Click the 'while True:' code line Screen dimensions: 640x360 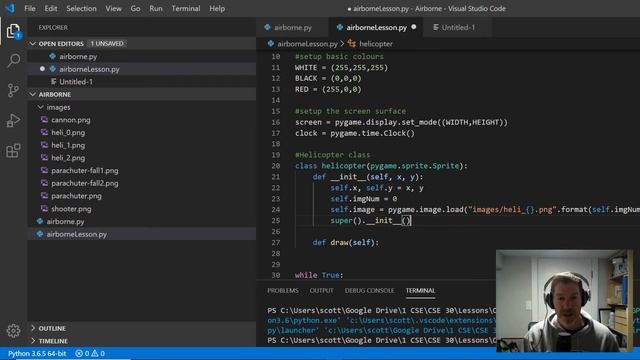(319, 275)
